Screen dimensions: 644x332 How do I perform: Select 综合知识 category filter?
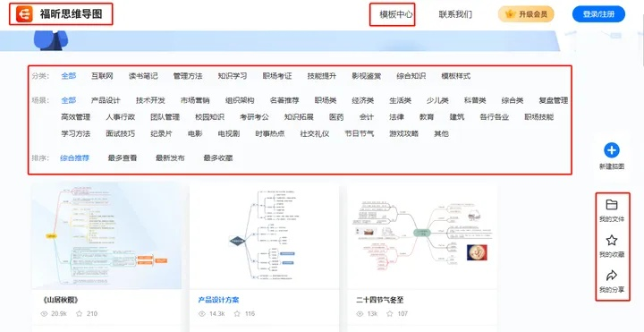pyautogui.click(x=411, y=76)
